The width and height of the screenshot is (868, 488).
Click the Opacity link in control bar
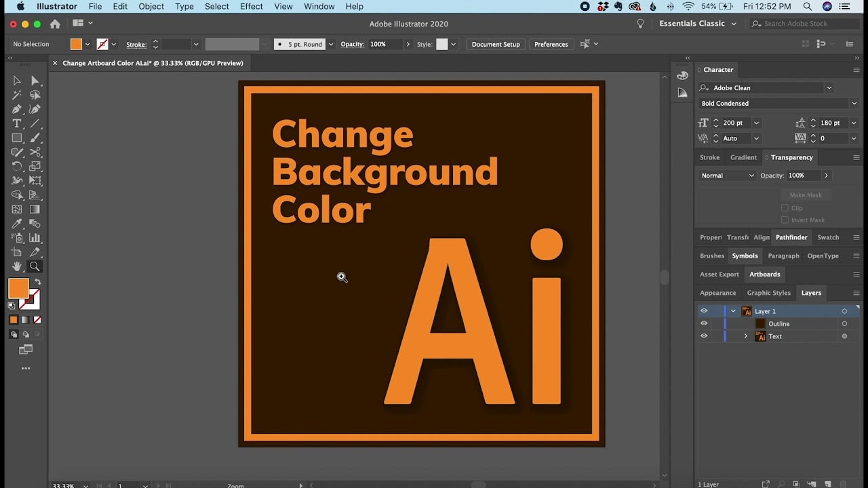352,44
